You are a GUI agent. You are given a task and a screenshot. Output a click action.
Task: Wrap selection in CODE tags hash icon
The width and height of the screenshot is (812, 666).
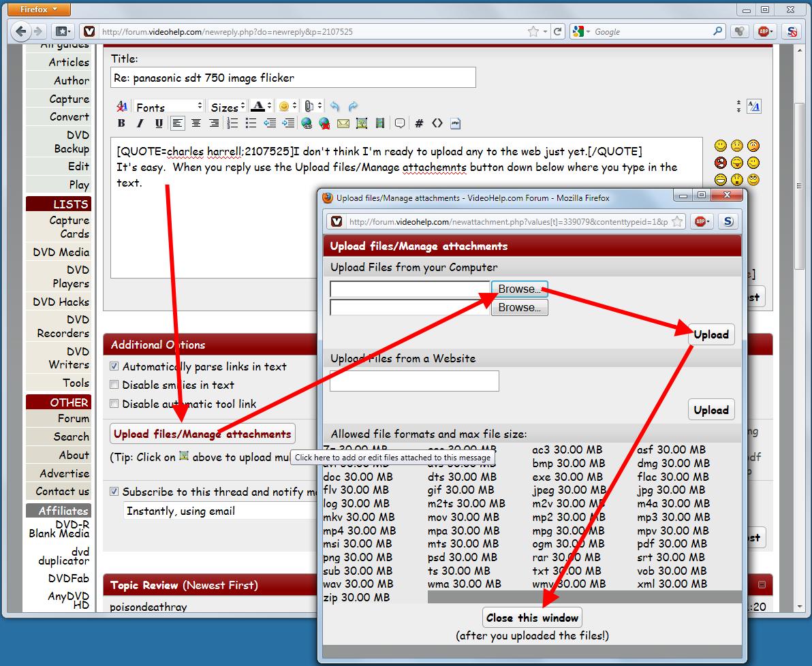[x=419, y=123]
